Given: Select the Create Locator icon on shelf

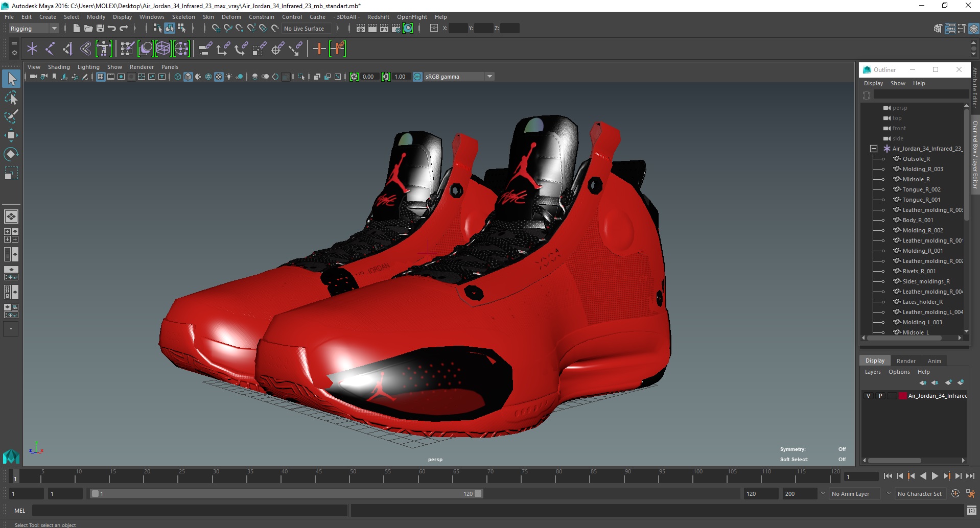Looking at the screenshot, I should [32, 49].
